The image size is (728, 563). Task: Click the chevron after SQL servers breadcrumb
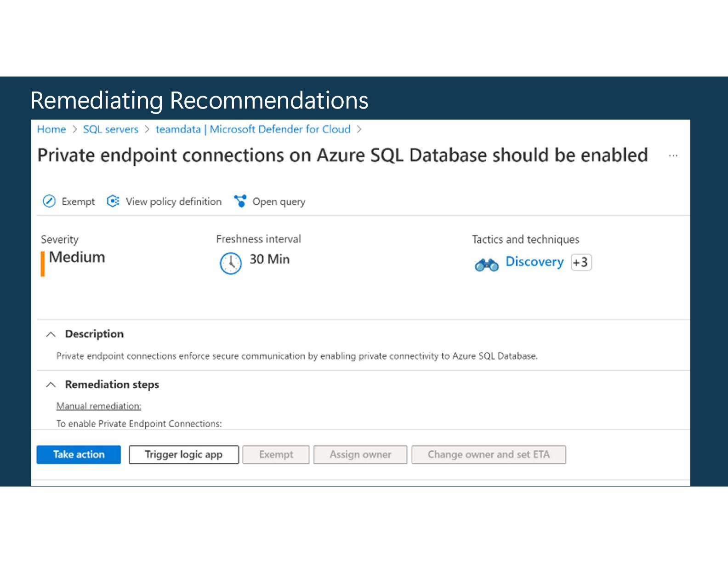tap(147, 129)
